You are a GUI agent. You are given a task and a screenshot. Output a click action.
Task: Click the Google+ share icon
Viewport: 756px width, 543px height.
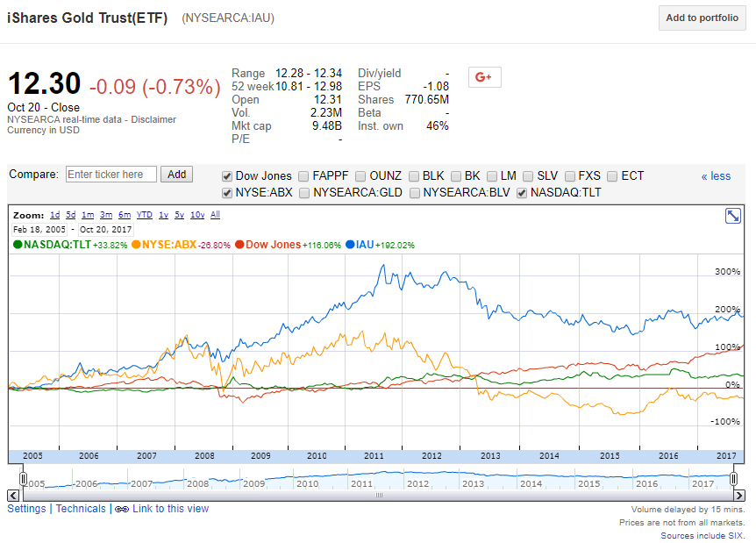tap(484, 77)
